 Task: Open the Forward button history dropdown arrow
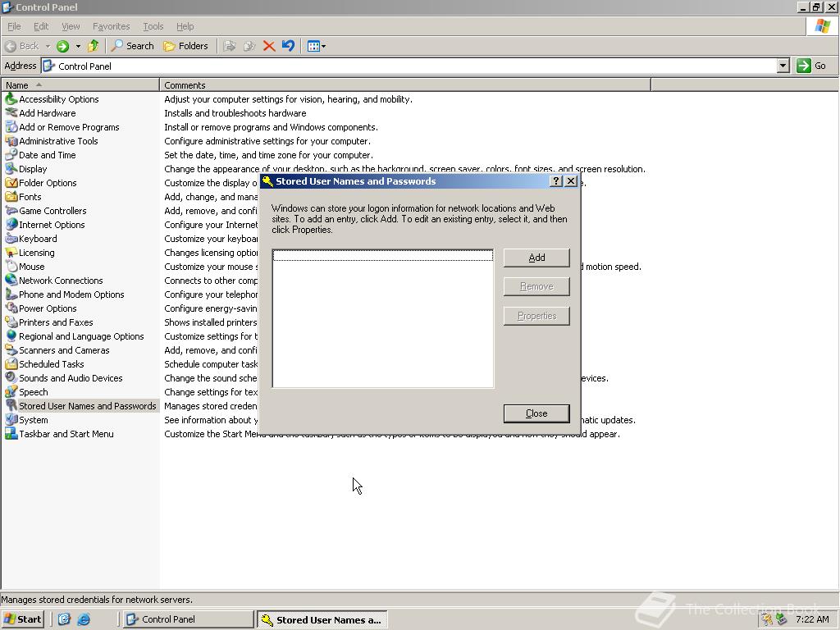78,46
